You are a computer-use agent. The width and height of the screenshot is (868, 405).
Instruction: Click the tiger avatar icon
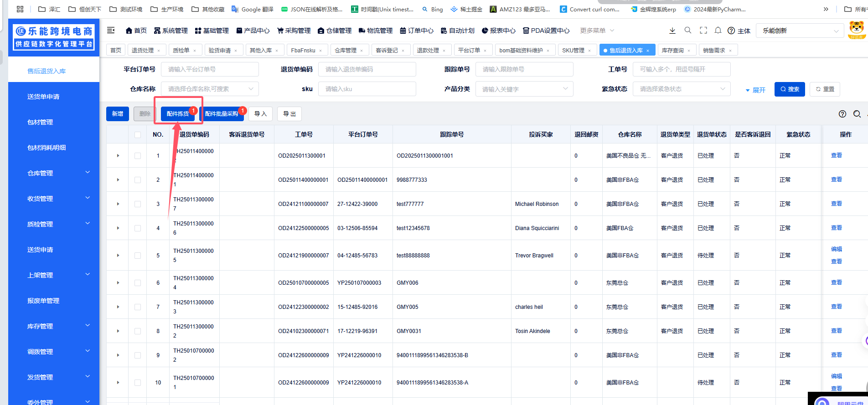point(857,30)
